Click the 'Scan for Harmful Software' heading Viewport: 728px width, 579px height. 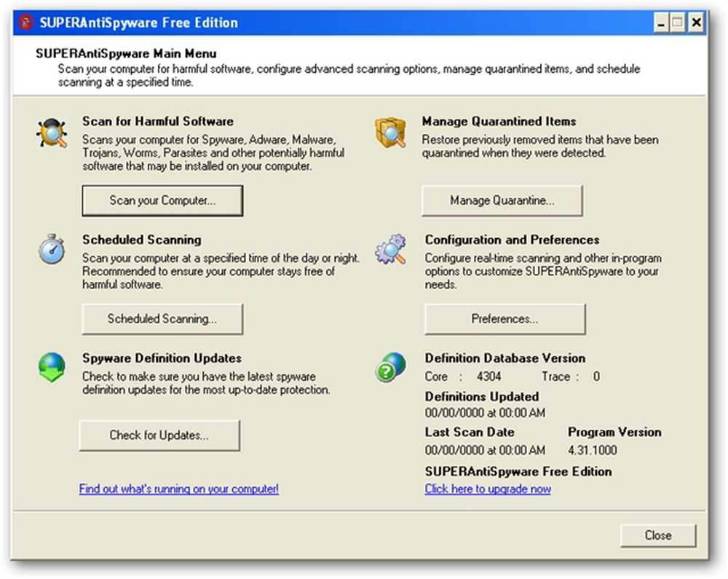pos(158,122)
